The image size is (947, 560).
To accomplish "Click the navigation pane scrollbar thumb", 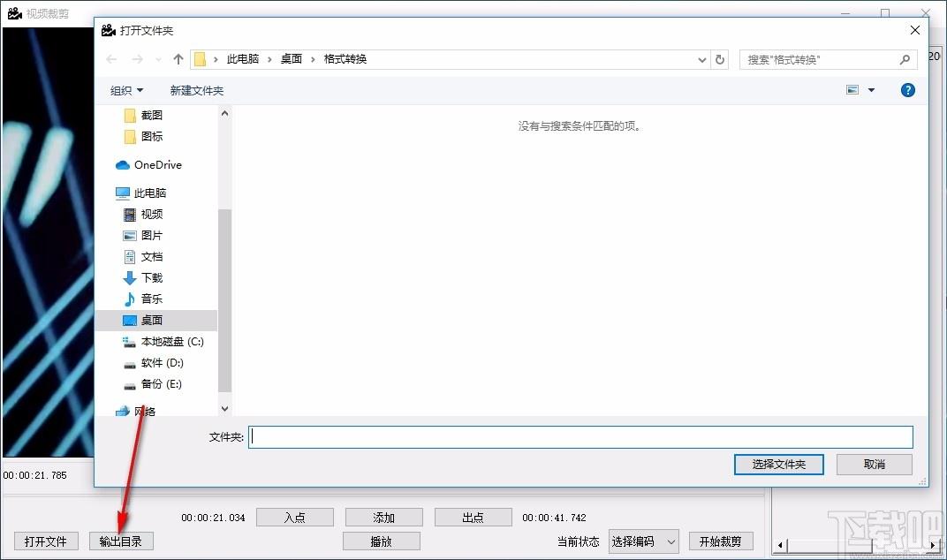I will click(x=224, y=300).
